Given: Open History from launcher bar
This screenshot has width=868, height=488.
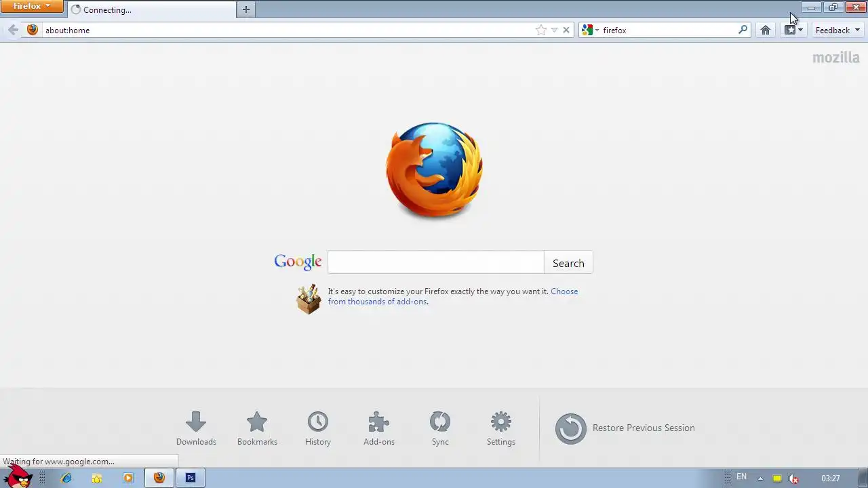Looking at the screenshot, I should click(318, 428).
